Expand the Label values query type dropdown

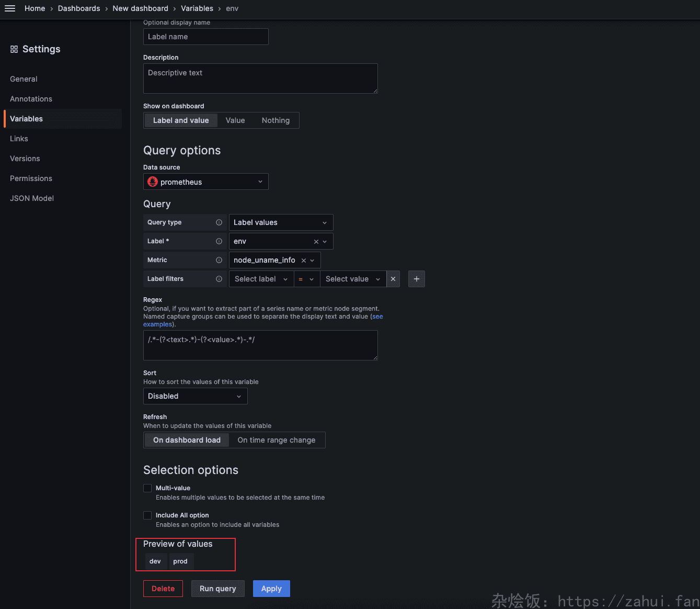click(281, 222)
